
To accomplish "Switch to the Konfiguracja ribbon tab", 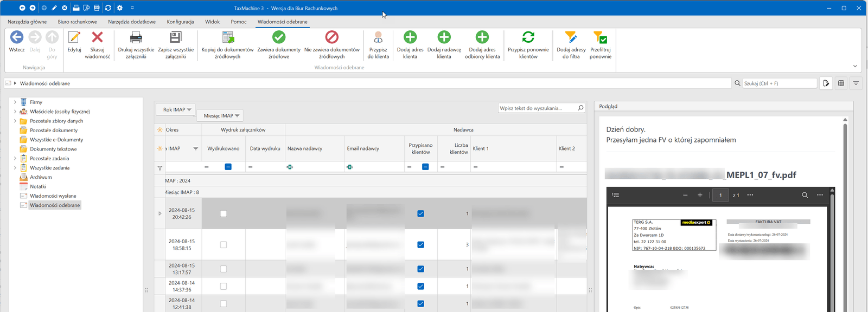I will tap(180, 22).
